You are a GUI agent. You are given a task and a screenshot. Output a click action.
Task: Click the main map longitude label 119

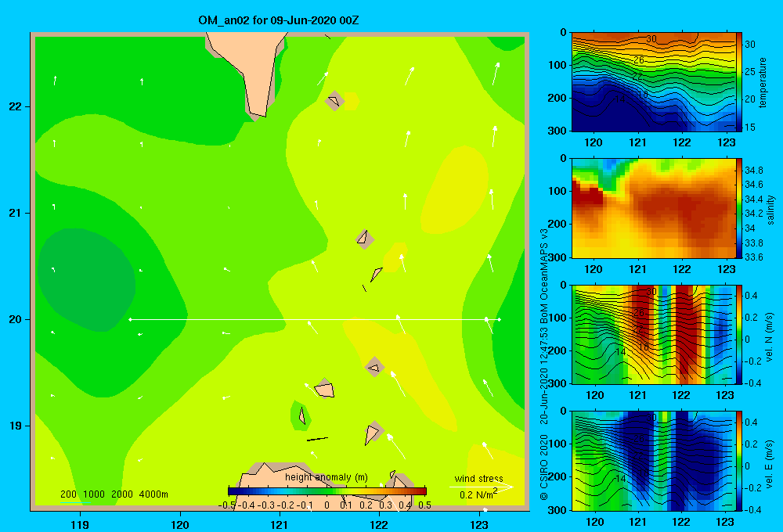click(80, 525)
